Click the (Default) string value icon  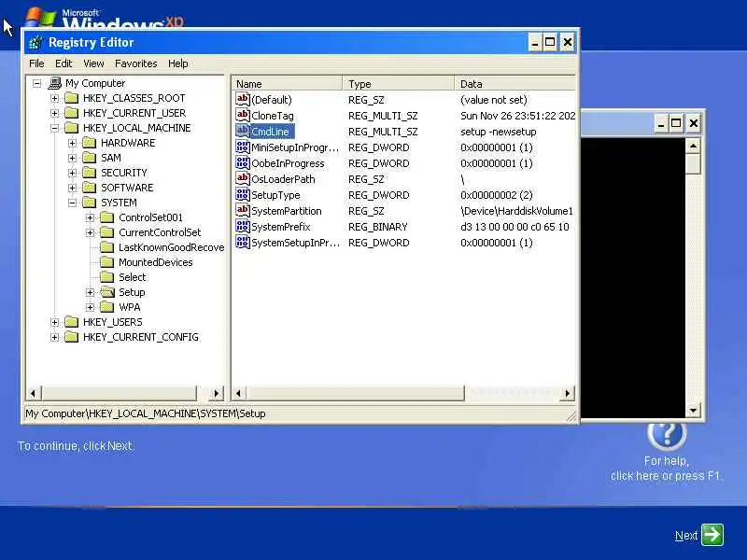coord(243,99)
